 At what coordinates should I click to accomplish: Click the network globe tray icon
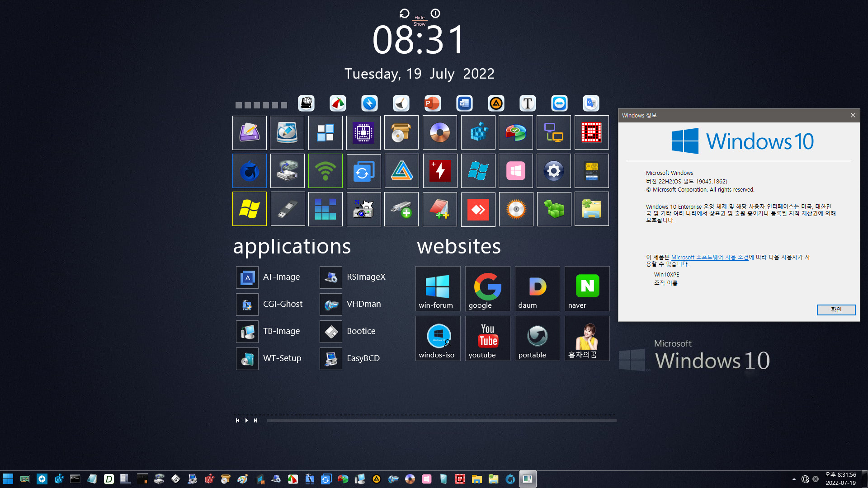[805, 479]
